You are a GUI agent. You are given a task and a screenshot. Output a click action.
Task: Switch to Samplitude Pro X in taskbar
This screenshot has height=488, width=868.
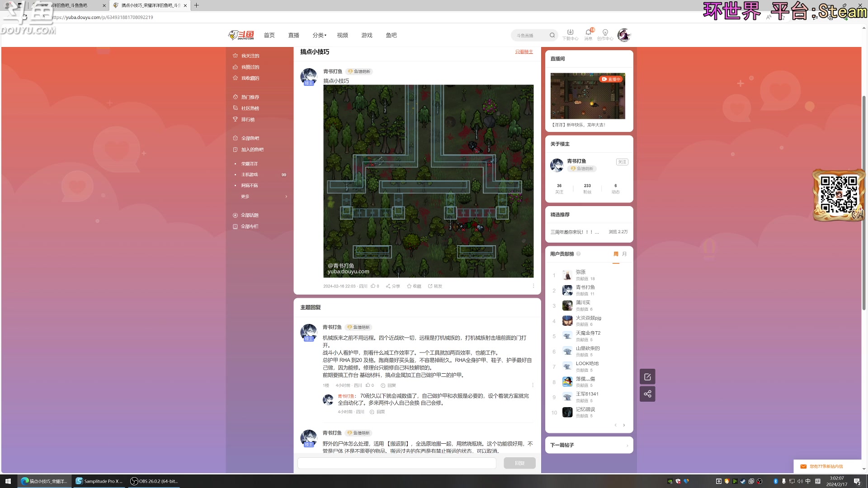(x=99, y=481)
